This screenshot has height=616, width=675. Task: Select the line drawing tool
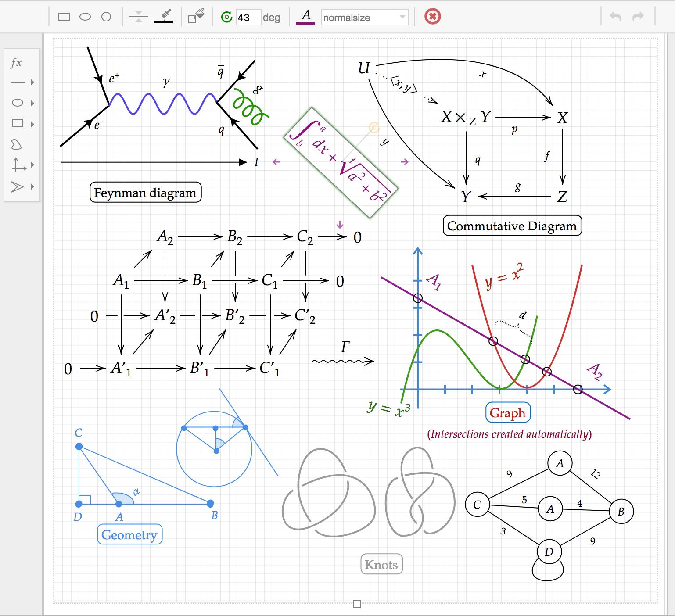[18, 82]
